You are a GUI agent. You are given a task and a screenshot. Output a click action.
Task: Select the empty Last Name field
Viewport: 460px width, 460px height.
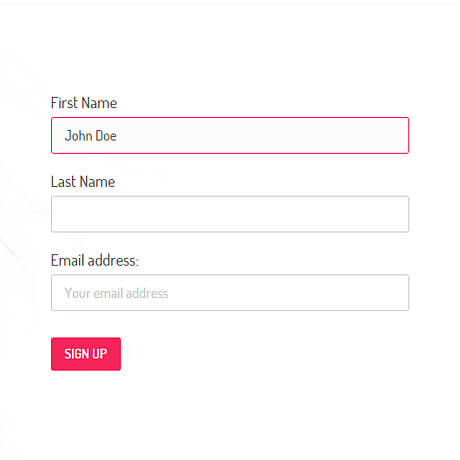tap(230, 214)
